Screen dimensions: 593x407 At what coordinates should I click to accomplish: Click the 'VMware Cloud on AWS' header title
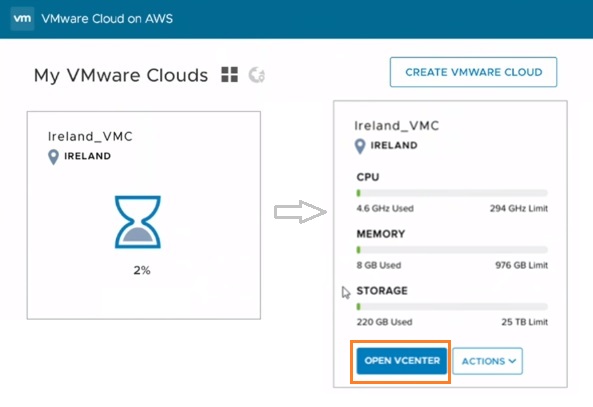click(x=107, y=19)
